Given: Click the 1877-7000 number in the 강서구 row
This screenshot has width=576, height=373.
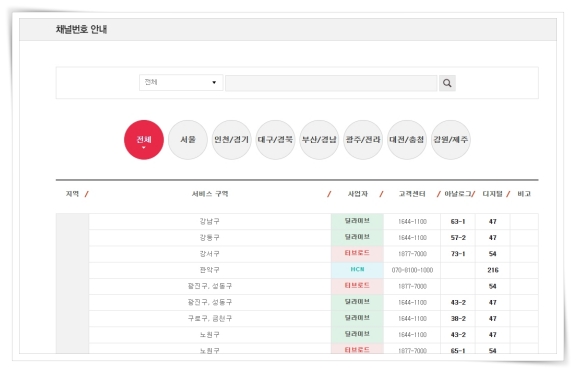Looking at the screenshot, I should (x=412, y=254).
